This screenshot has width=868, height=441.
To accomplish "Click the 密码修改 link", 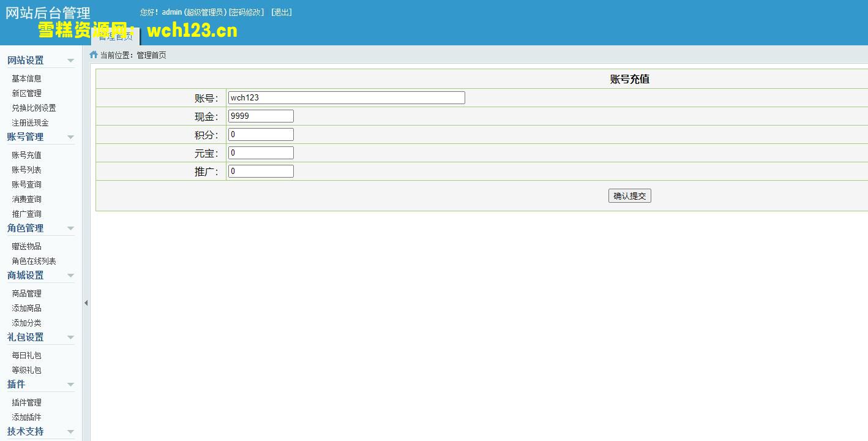I will coord(246,12).
